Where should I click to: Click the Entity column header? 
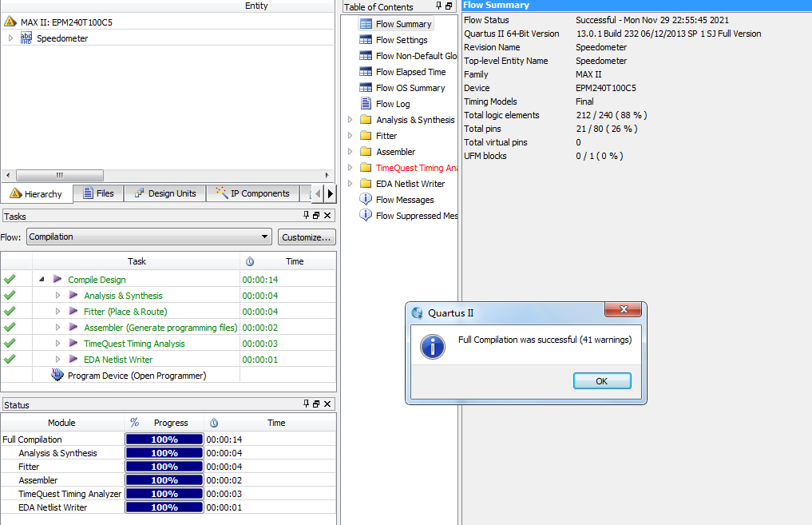pos(256,6)
